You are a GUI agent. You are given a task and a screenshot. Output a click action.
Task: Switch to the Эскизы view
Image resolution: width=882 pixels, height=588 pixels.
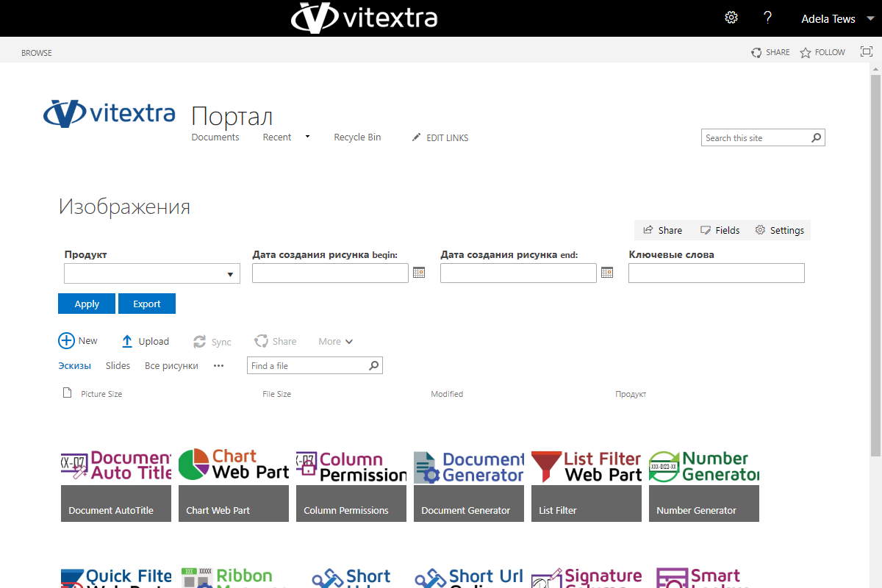75,366
